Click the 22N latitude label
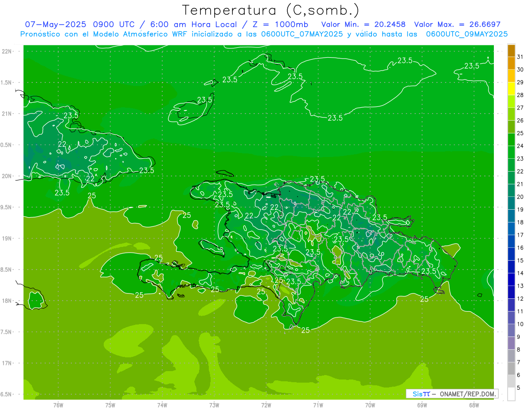The width and height of the screenshot is (532, 411). [7, 51]
